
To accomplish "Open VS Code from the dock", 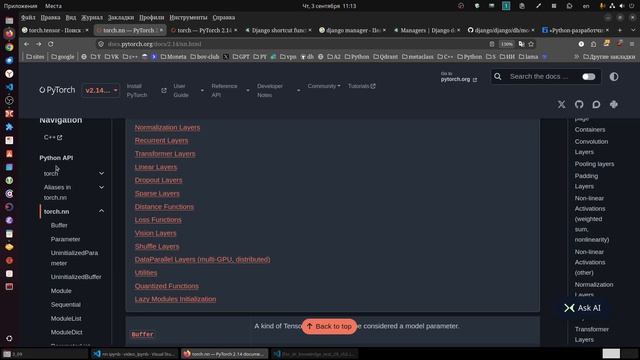I will click(x=9, y=87).
